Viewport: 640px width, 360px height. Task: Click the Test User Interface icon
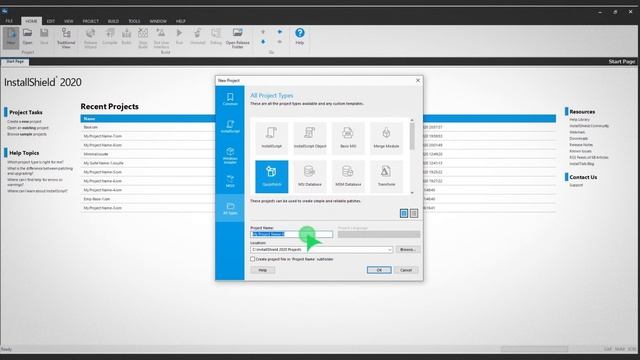(161, 38)
